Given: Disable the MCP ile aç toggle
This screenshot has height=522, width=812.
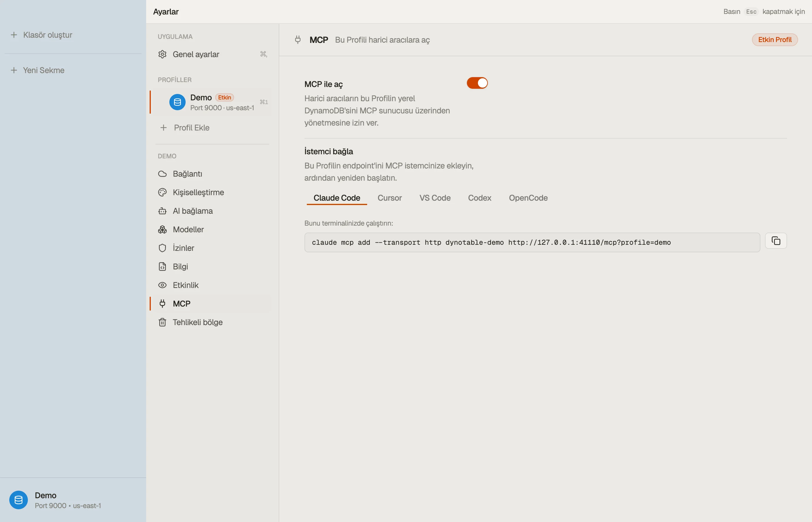Looking at the screenshot, I should click(477, 83).
